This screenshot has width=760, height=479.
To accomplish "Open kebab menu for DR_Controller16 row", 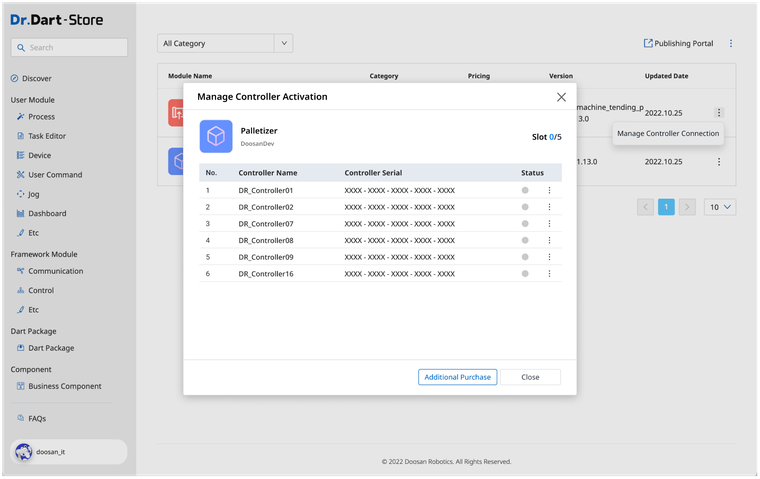I will (548, 274).
